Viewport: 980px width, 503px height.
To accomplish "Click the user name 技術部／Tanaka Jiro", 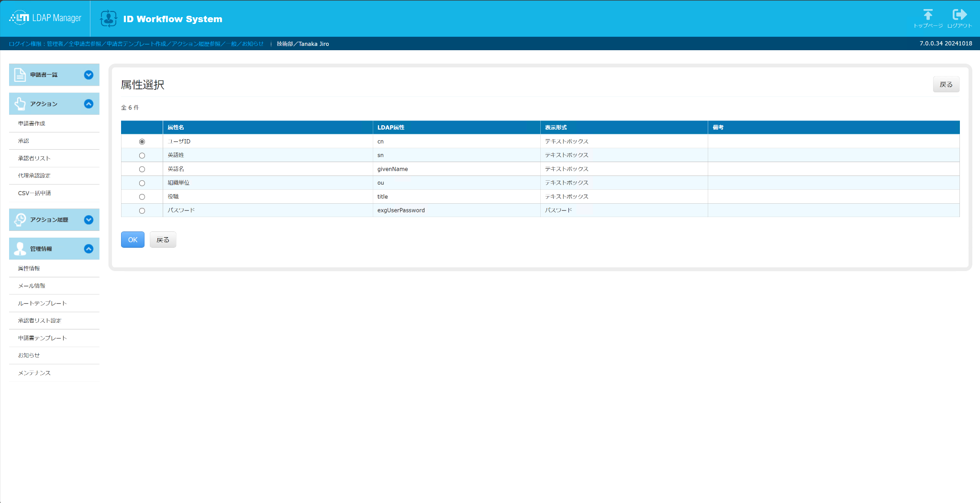I will 303,44.
